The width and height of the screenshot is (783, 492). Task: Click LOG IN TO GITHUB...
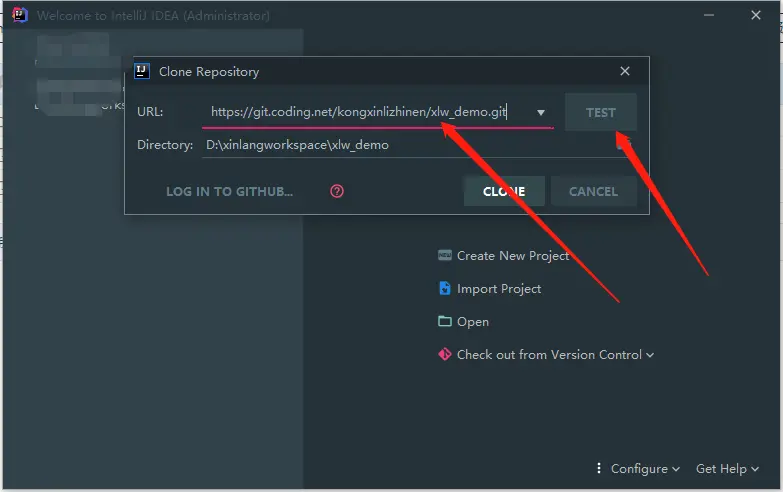tap(230, 191)
